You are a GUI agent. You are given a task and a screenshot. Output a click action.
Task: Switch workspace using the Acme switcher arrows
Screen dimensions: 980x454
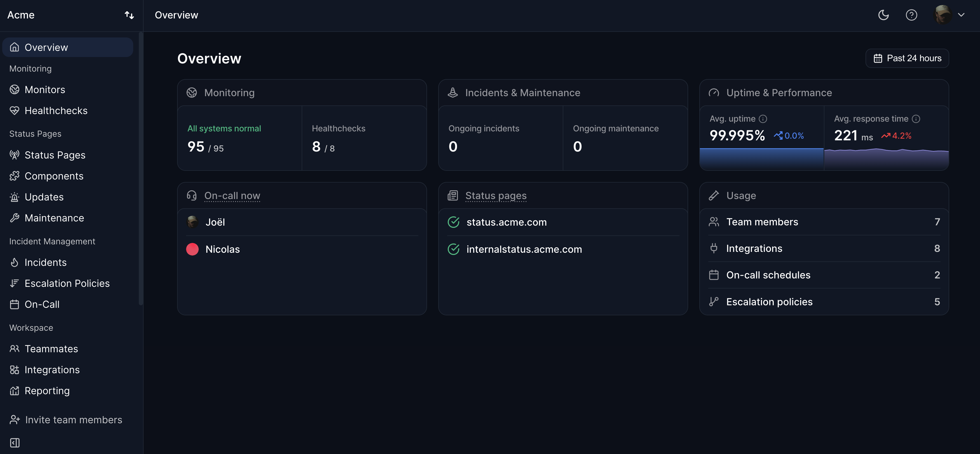129,15
